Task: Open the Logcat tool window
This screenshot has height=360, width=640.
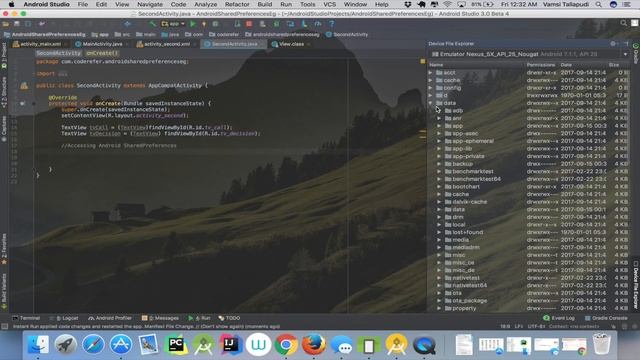Action: 64,318
